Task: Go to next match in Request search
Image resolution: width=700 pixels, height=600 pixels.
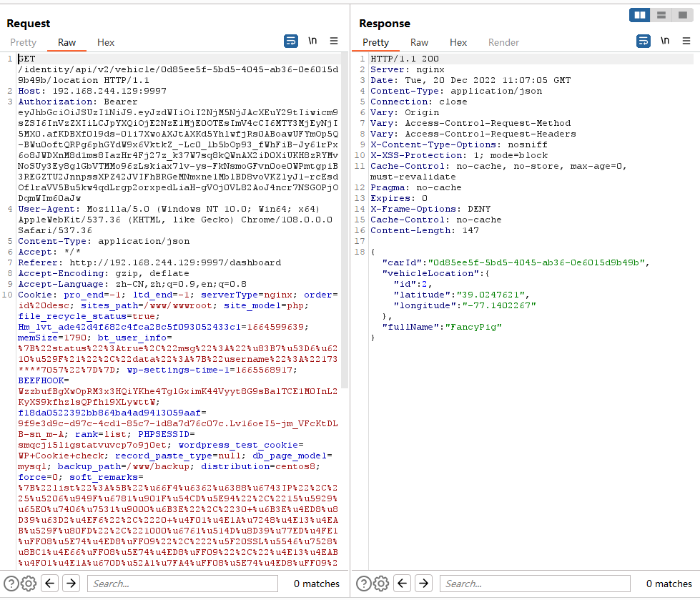Action: (71, 584)
